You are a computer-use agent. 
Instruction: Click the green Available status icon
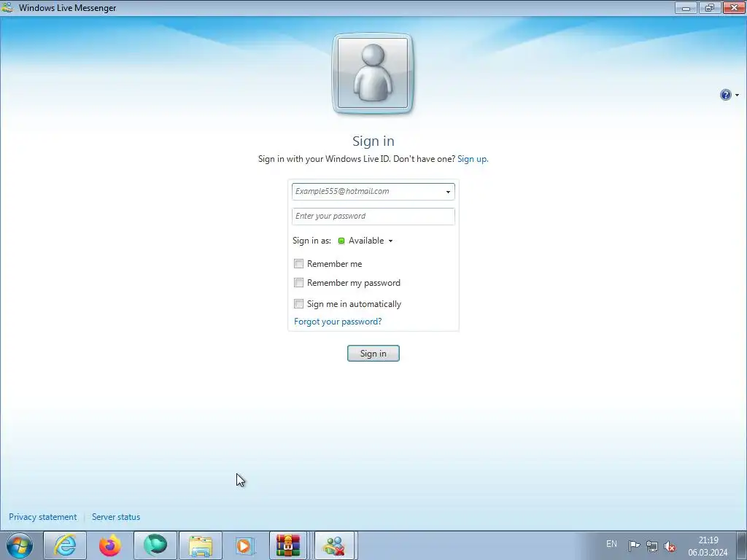click(x=341, y=241)
